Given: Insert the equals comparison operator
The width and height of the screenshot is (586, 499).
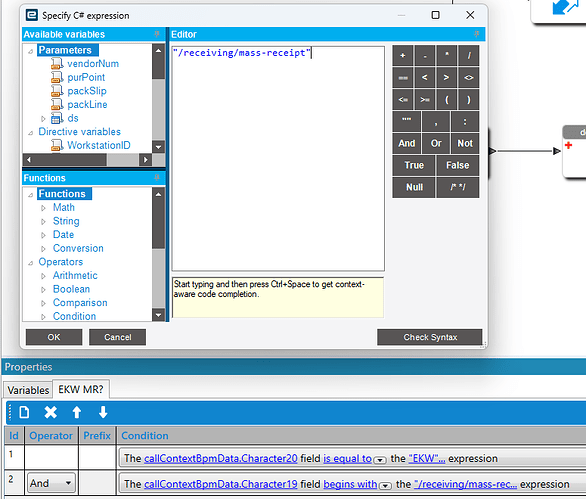Looking at the screenshot, I should click(x=403, y=78).
